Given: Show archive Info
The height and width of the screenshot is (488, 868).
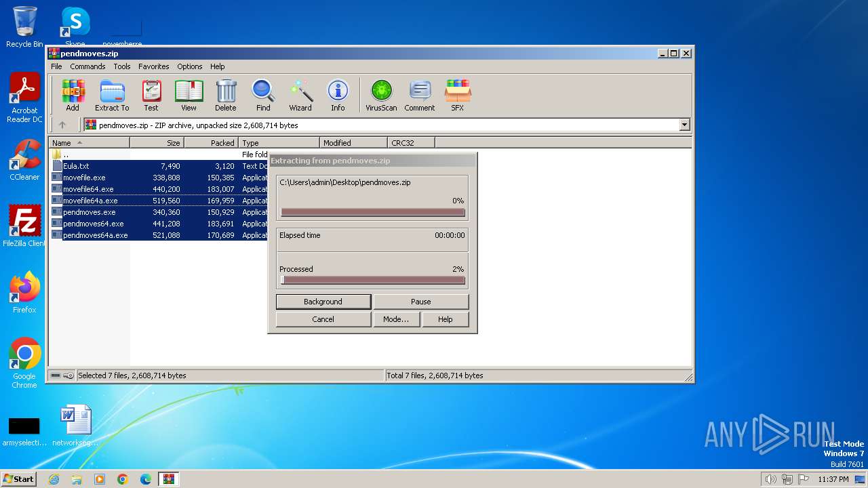Looking at the screenshot, I should [338, 95].
